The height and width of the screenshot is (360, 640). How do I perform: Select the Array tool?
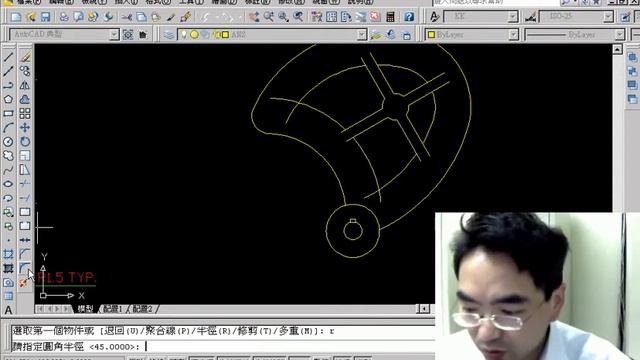25,113
